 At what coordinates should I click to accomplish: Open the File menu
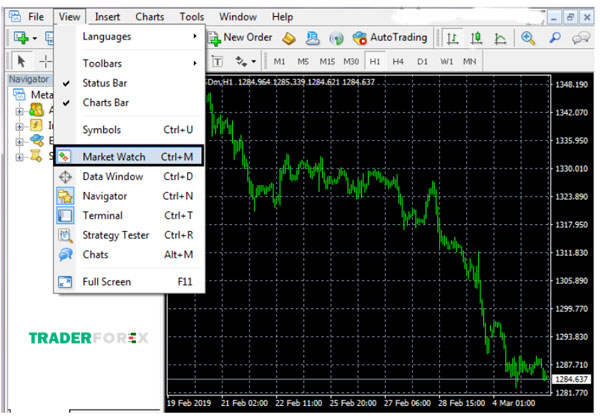(x=36, y=17)
